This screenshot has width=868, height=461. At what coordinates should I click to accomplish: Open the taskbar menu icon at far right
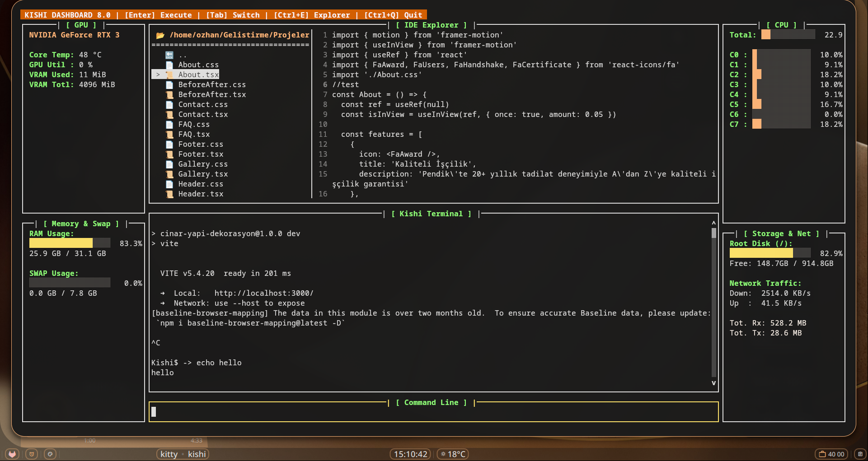coord(860,454)
